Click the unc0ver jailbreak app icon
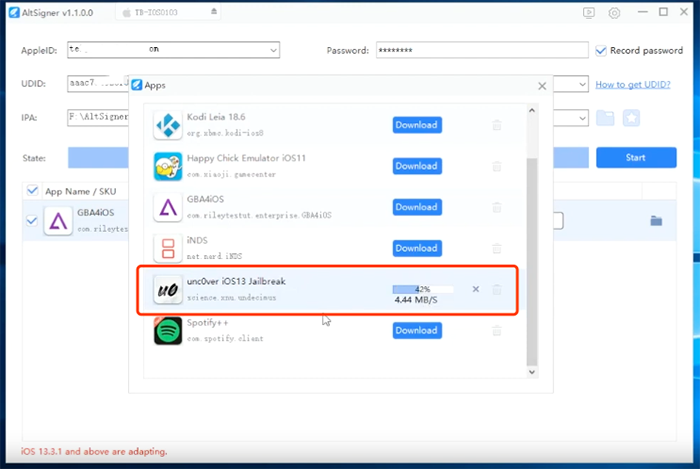700x469 pixels. click(x=168, y=290)
